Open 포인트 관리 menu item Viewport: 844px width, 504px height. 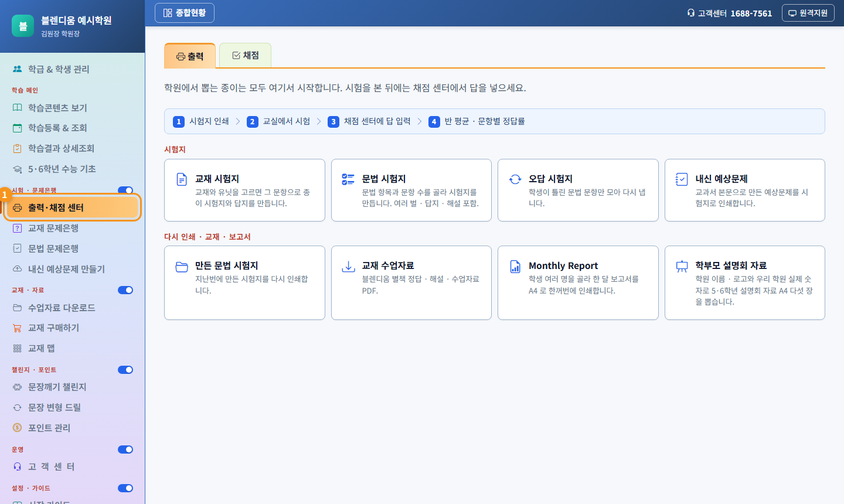point(73,428)
